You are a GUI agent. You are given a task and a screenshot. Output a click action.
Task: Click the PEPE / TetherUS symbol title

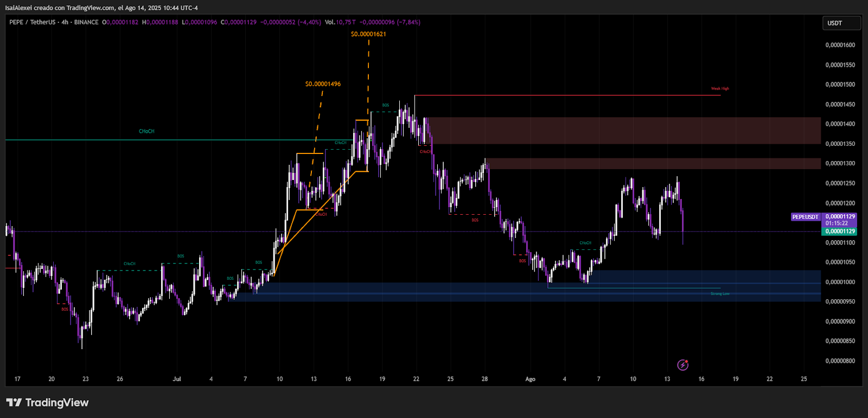pyautogui.click(x=33, y=22)
